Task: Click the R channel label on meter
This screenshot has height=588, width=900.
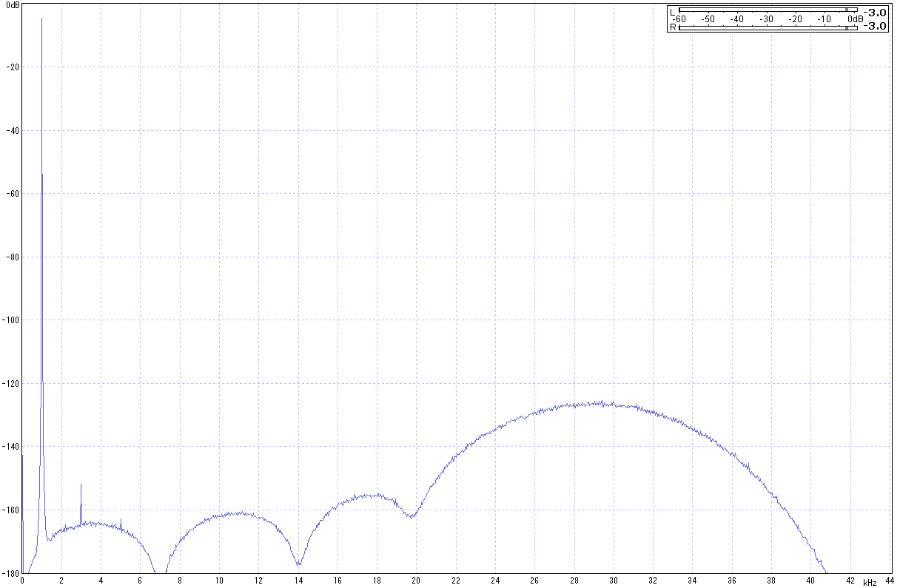Action: pyautogui.click(x=673, y=27)
